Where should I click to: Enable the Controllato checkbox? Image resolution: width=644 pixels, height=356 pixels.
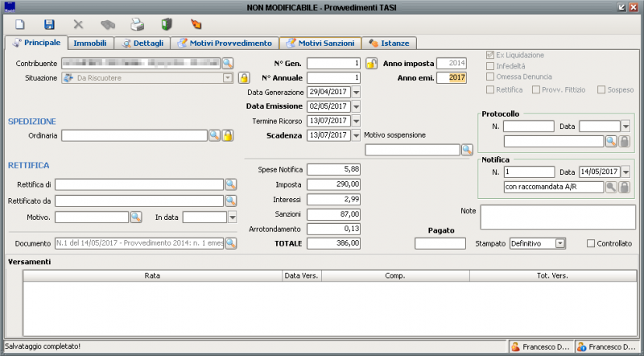[x=592, y=243]
